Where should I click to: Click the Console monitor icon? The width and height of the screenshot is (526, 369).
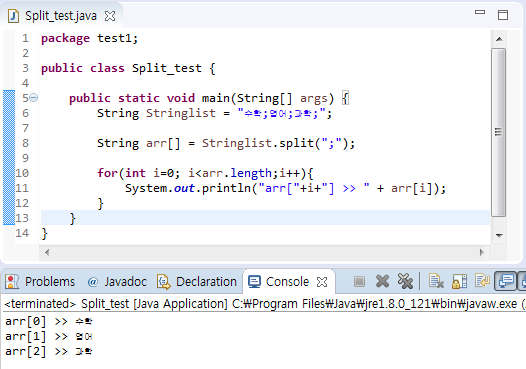click(254, 282)
